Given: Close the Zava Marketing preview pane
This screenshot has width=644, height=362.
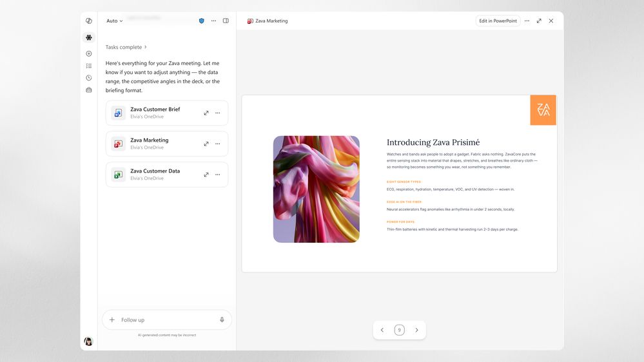Looking at the screenshot, I should (x=551, y=21).
